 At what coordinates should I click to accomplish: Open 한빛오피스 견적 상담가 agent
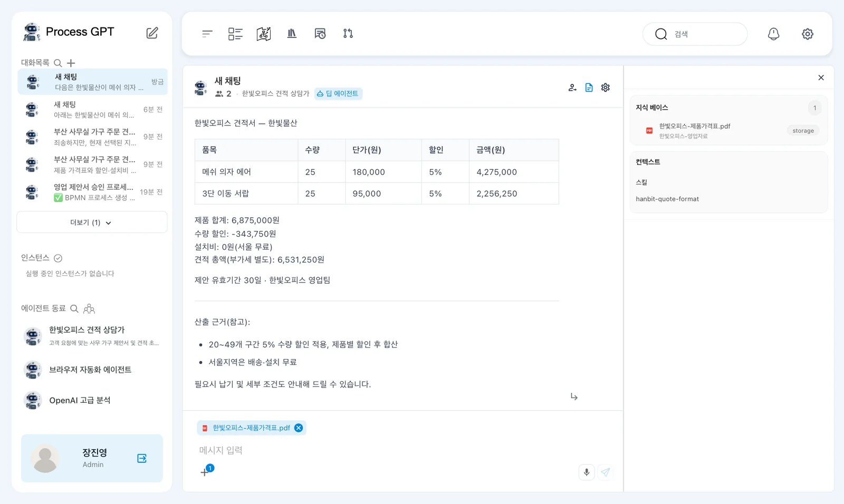pyautogui.click(x=92, y=336)
